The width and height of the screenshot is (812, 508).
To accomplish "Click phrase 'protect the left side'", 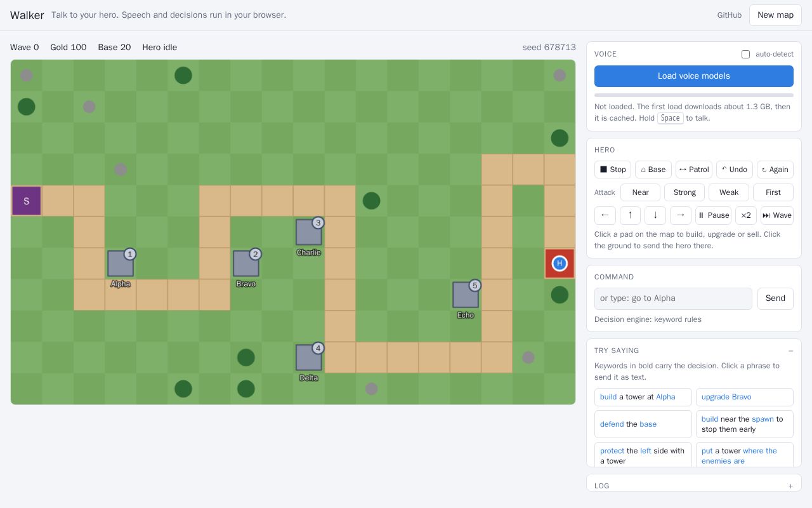I will pyautogui.click(x=643, y=455).
